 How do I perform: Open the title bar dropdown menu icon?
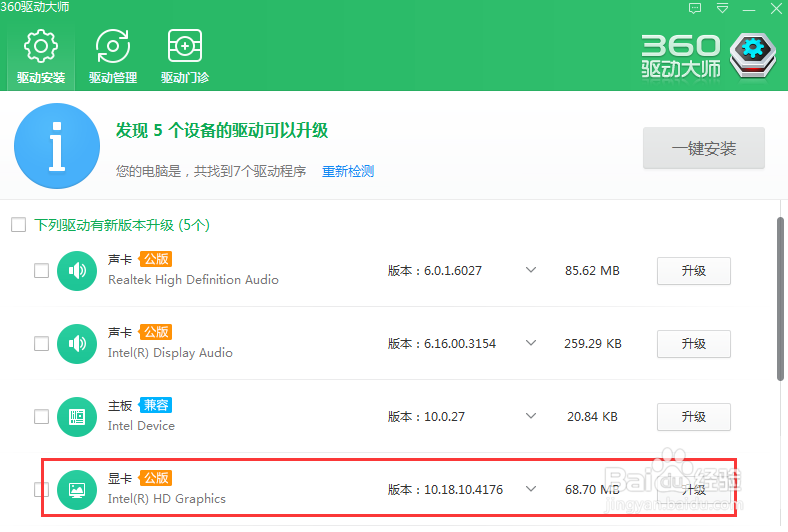(722, 9)
